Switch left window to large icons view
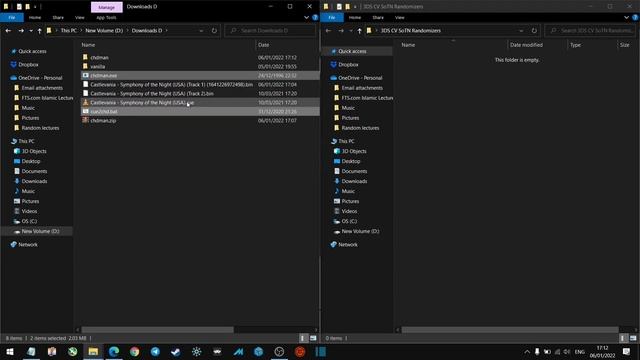The width and height of the screenshot is (640, 360). (x=313, y=338)
